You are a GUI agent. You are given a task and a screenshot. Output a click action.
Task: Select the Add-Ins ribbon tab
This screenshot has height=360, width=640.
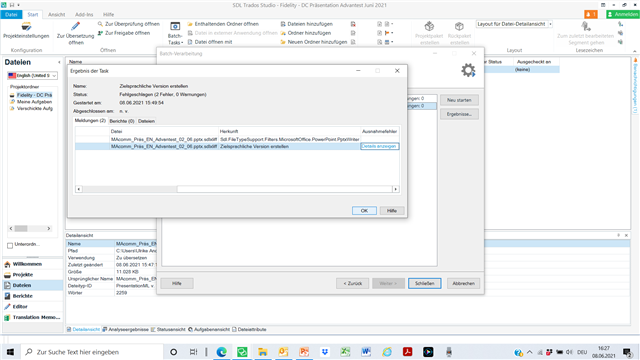coord(84,14)
